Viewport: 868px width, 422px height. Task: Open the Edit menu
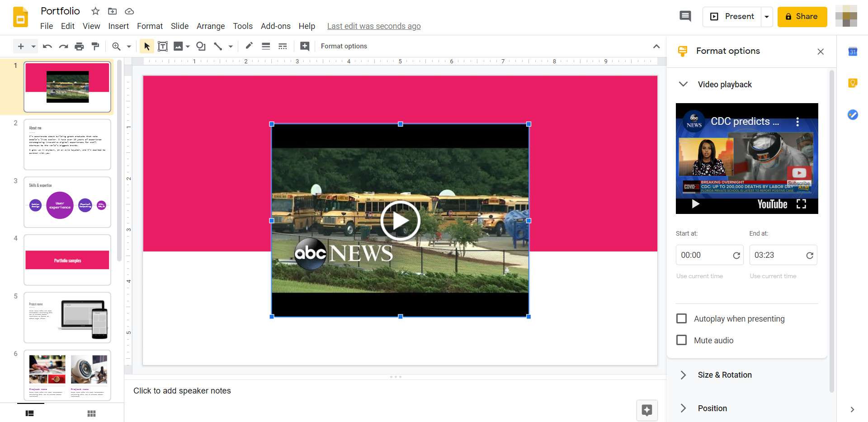coord(68,26)
